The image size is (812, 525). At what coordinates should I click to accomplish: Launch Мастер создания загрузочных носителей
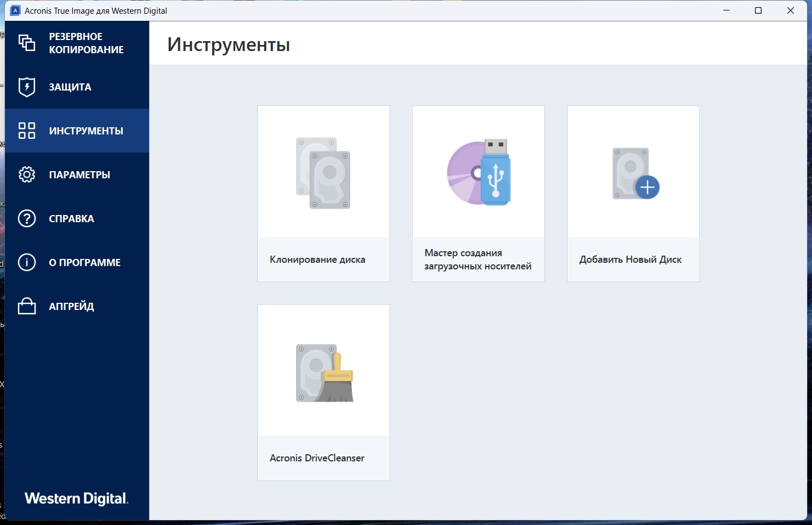(478, 259)
